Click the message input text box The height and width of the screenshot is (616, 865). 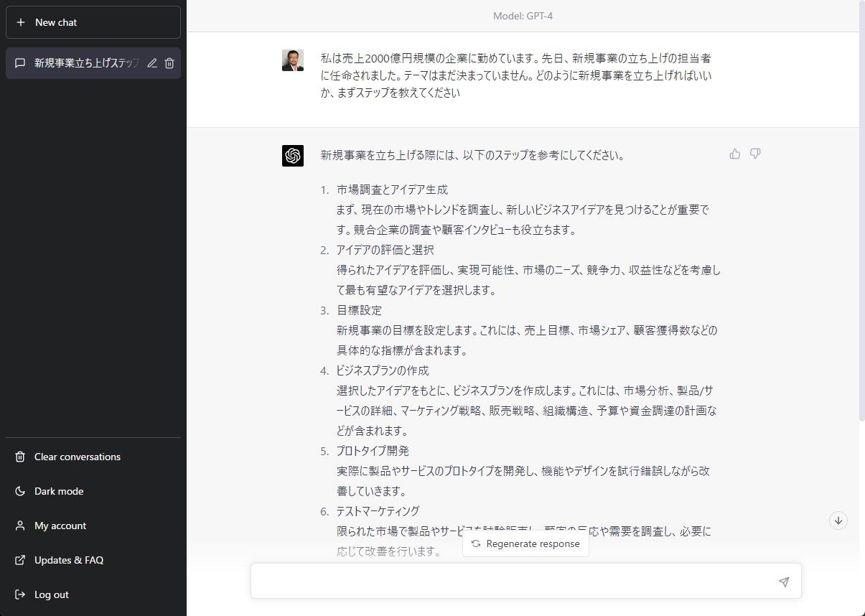click(513, 582)
